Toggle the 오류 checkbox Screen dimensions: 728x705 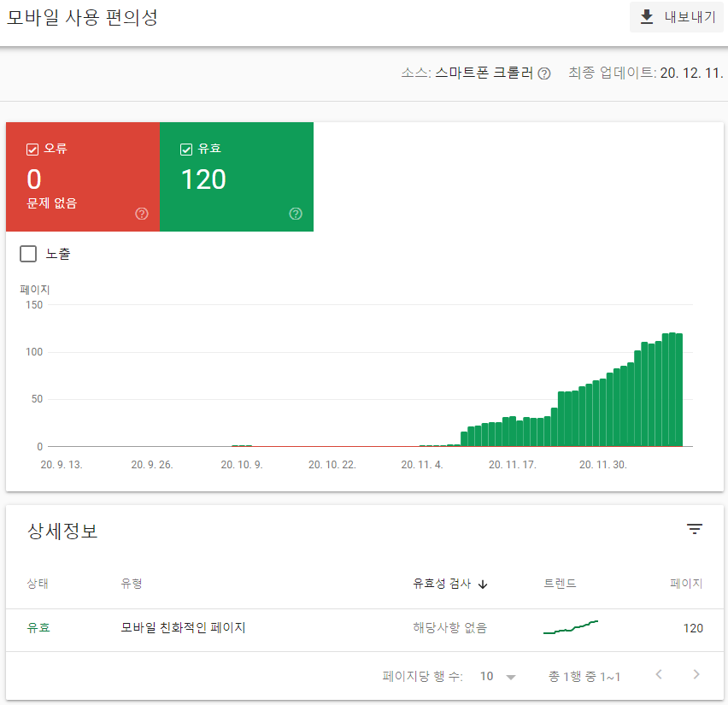click(x=32, y=149)
